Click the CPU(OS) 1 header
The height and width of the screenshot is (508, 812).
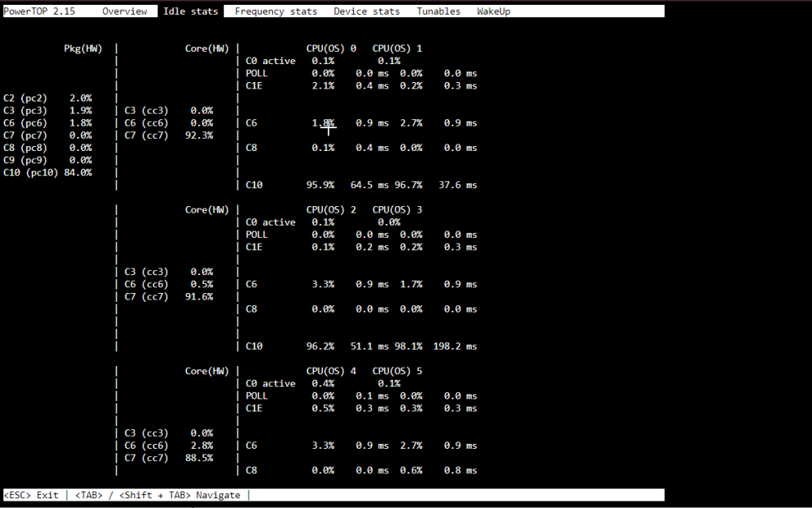(x=397, y=49)
